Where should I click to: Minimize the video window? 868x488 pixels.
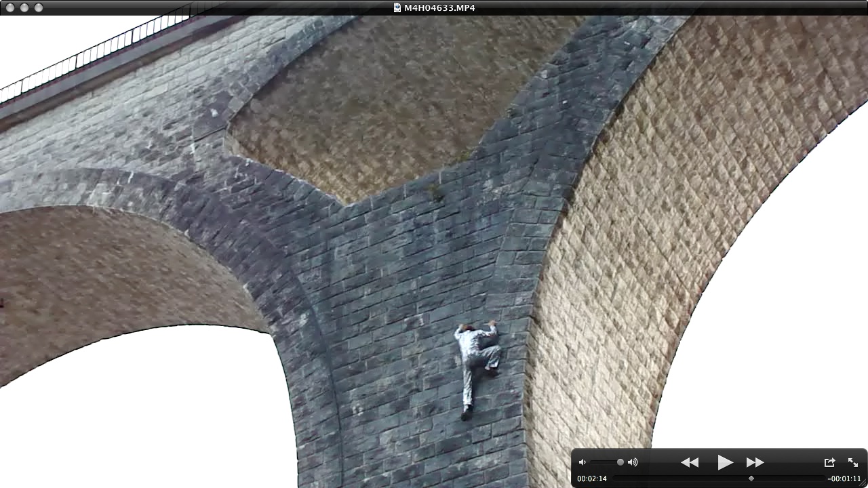24,7
